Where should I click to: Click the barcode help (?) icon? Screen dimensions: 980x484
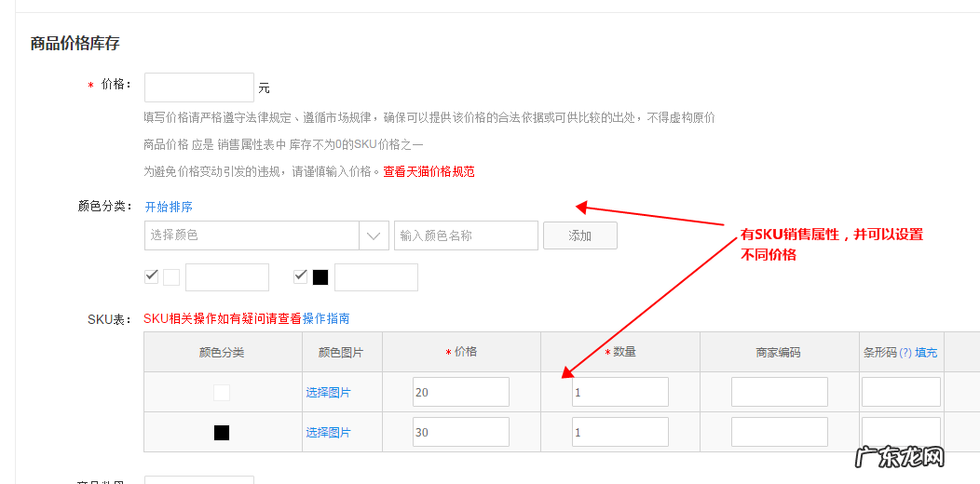tap(905, 353)
